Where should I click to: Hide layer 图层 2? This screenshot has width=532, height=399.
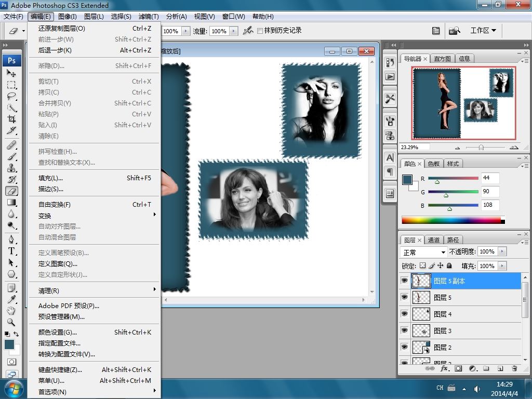tap(404, 347)
